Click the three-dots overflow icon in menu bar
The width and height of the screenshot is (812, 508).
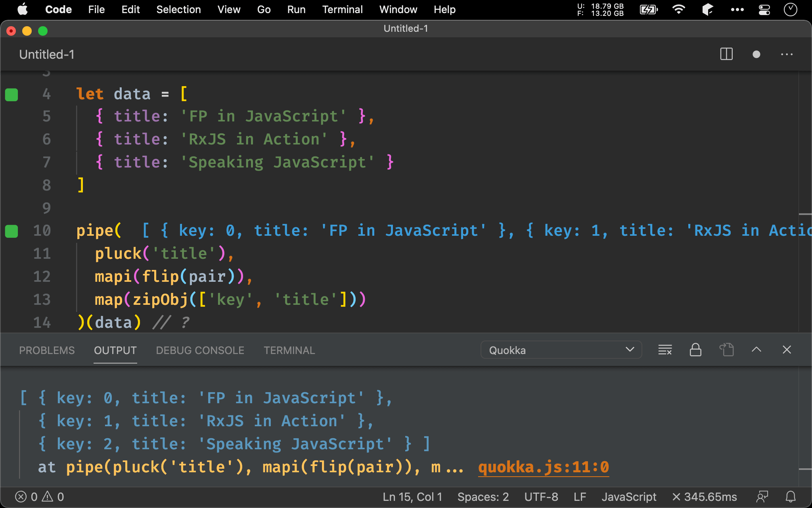(x=737, y=10)
